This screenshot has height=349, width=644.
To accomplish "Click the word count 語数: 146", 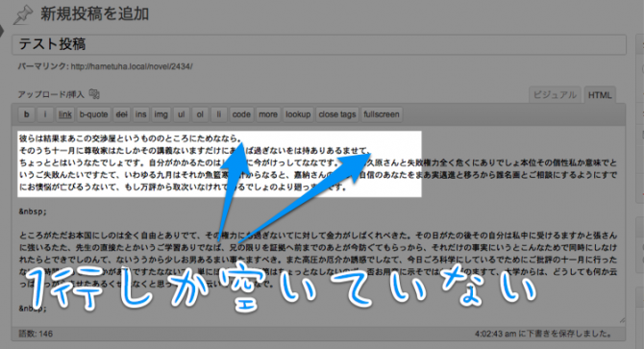I will click(x=37, y=334).
